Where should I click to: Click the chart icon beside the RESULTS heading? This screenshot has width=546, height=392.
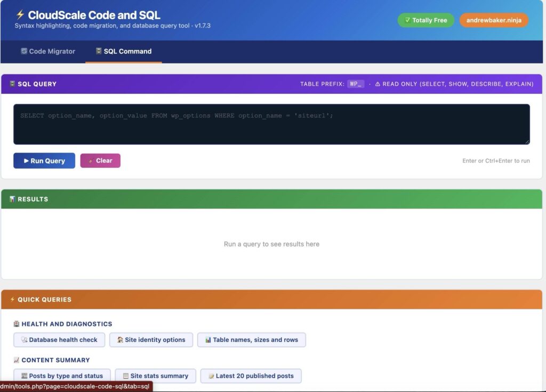coord(12,199)
